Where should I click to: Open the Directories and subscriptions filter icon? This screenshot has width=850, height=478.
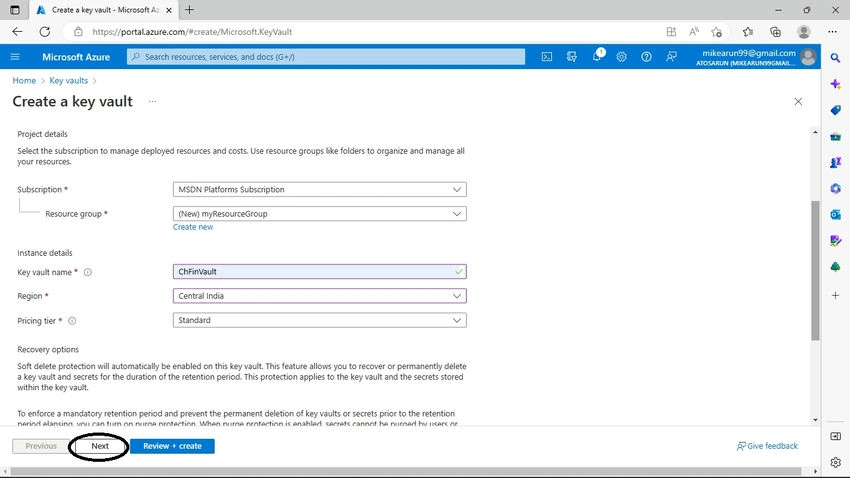tap(571, 56)
